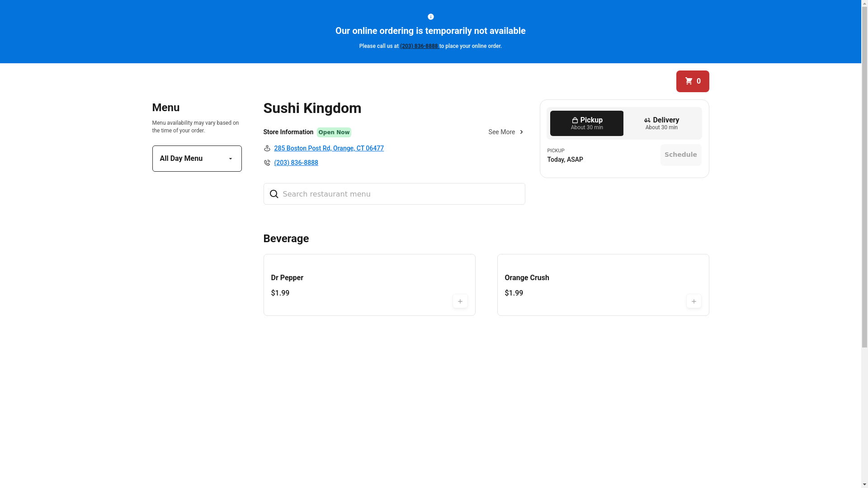Click the map pin icon beside the address
868x488 pixels.
(267, 148)
